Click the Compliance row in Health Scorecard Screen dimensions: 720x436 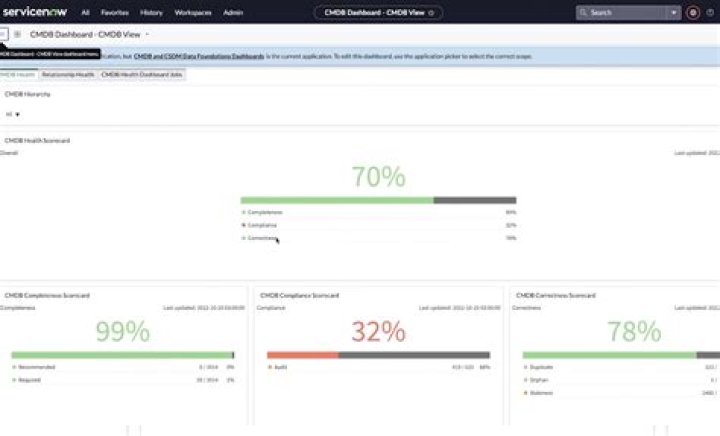click(x=264, y=225)
